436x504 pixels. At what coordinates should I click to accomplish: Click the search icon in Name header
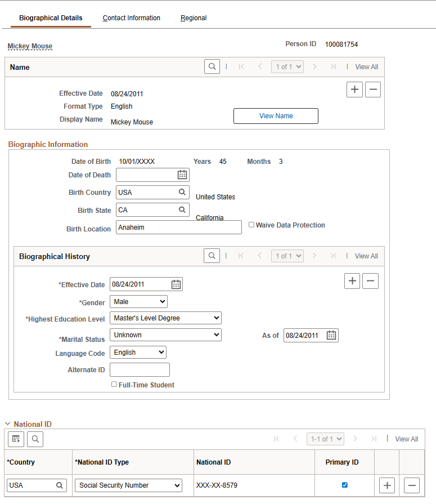coord(212,66)
